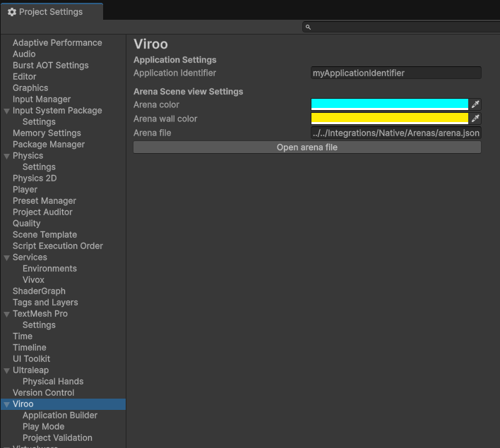Select Settings under Input System Package
The image size is (500, 448).
pos(39,122)
